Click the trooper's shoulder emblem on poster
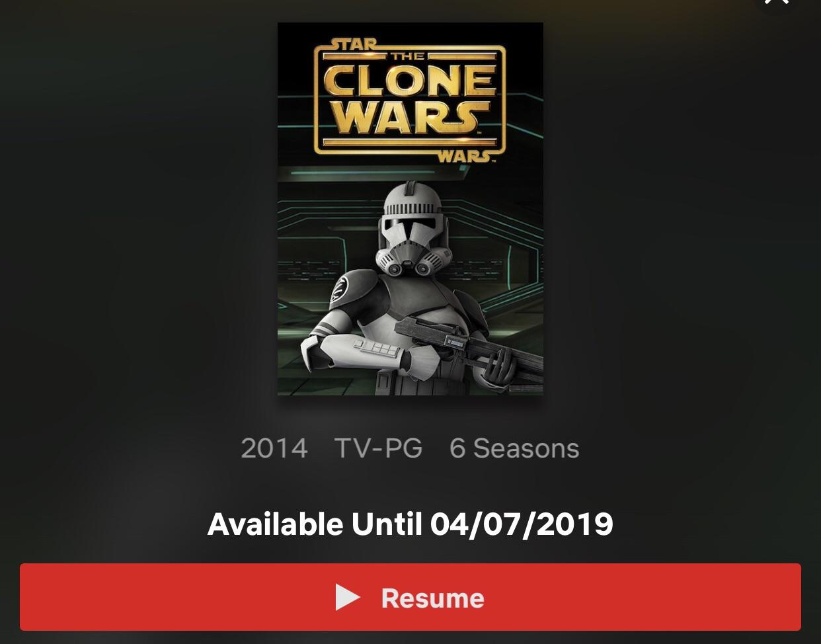The image size is (821, 644). click(x=344, y=290)
